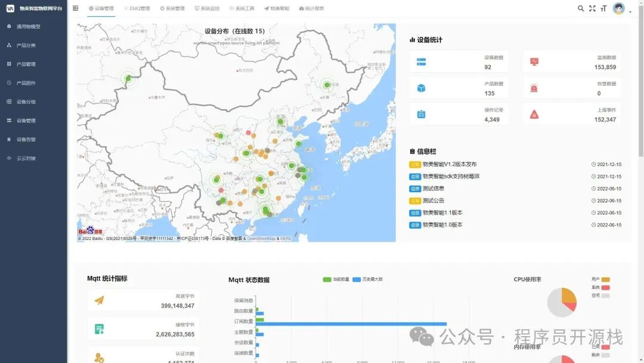Image resolution: width=644 pixels, height=363 pixels.
Task: Click the 云云对接 sidebar icon
Action: click(x=9, y=158)
